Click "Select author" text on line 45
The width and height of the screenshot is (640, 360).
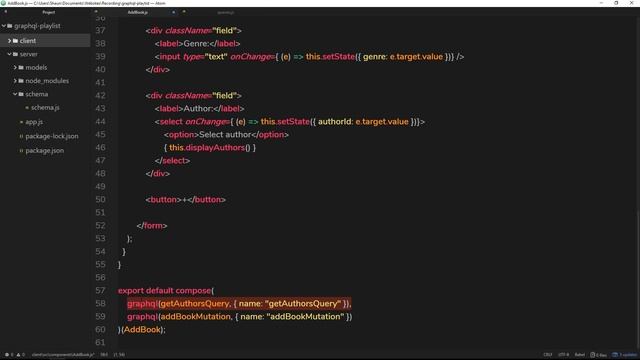click(225, 135)
